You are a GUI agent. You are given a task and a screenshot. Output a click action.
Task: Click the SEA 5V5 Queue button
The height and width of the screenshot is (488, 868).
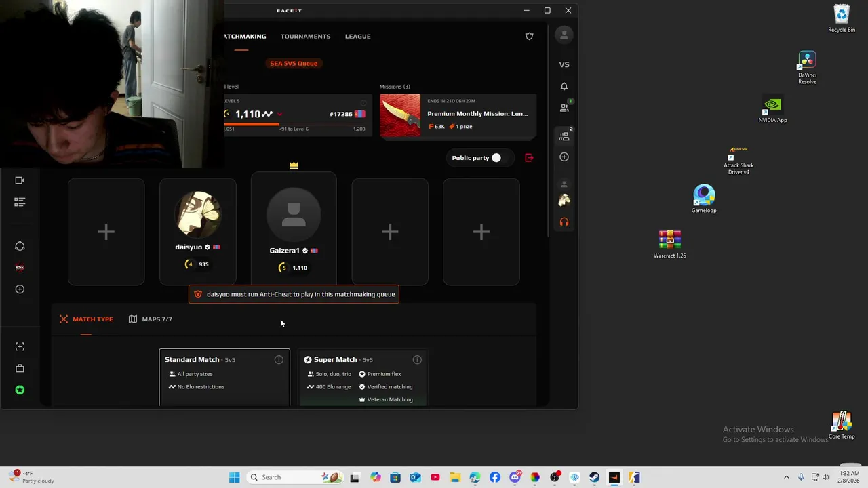pos(294,63)
